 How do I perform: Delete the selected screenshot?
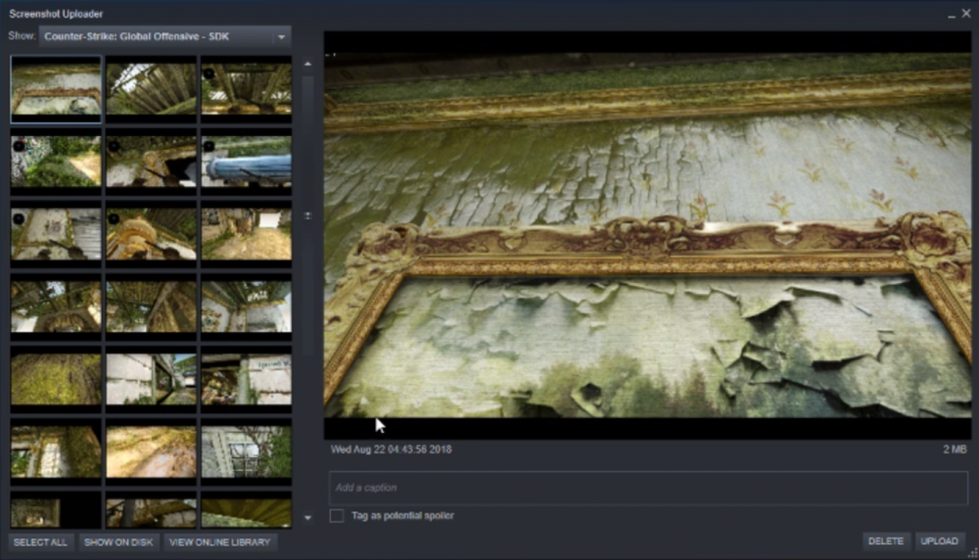885,541
